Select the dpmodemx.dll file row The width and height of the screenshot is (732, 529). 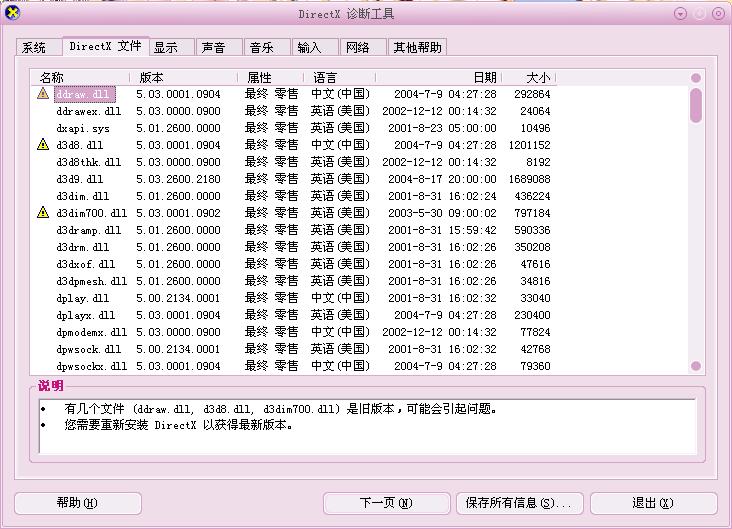[x=294, y=332]
